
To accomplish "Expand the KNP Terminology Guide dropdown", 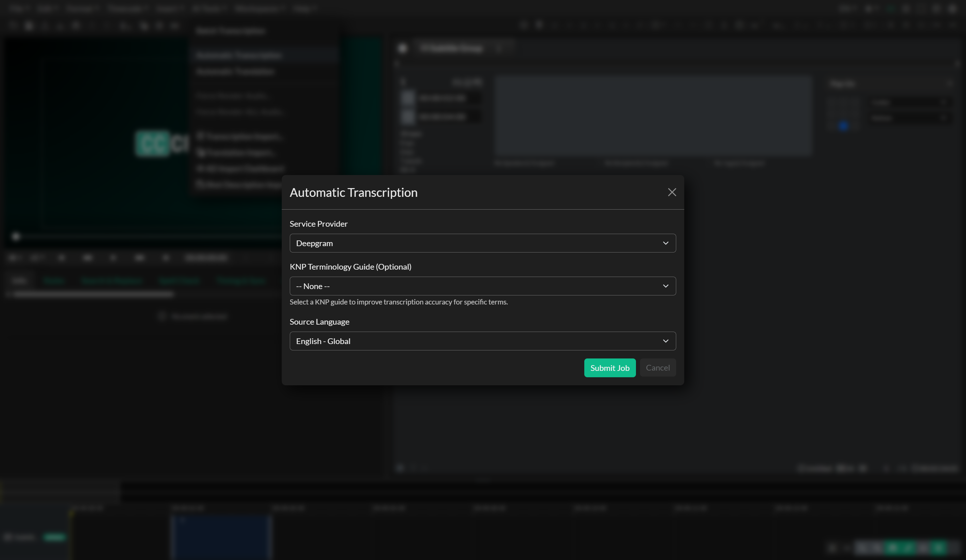I will tap(483, 286).
